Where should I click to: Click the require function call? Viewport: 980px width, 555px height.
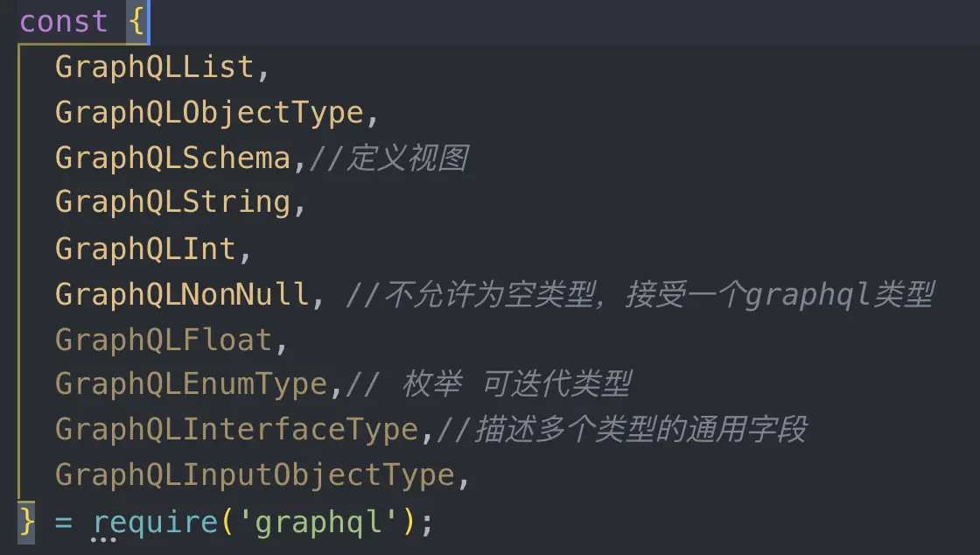[154, 522]
